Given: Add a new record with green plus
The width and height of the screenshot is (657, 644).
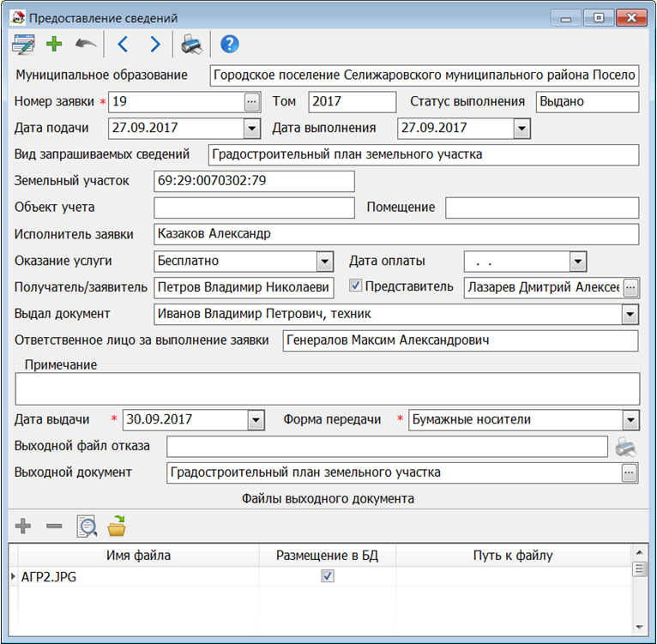Looking at the screenshot, I should pos(54,45).
